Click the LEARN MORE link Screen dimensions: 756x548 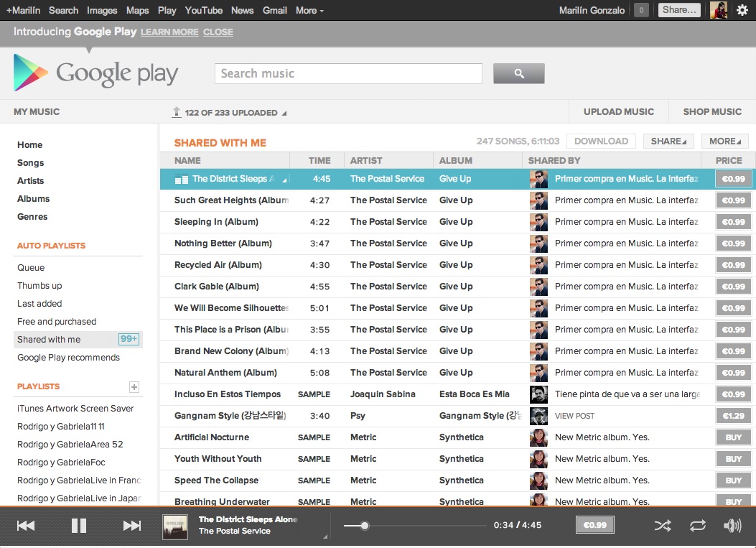(169, 32)
